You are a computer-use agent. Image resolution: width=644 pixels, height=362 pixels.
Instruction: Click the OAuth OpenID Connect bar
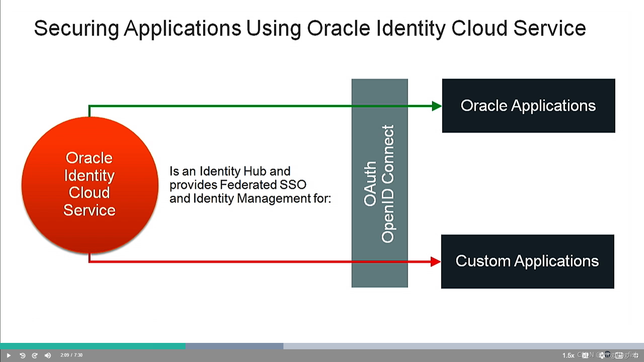point(379,183)
